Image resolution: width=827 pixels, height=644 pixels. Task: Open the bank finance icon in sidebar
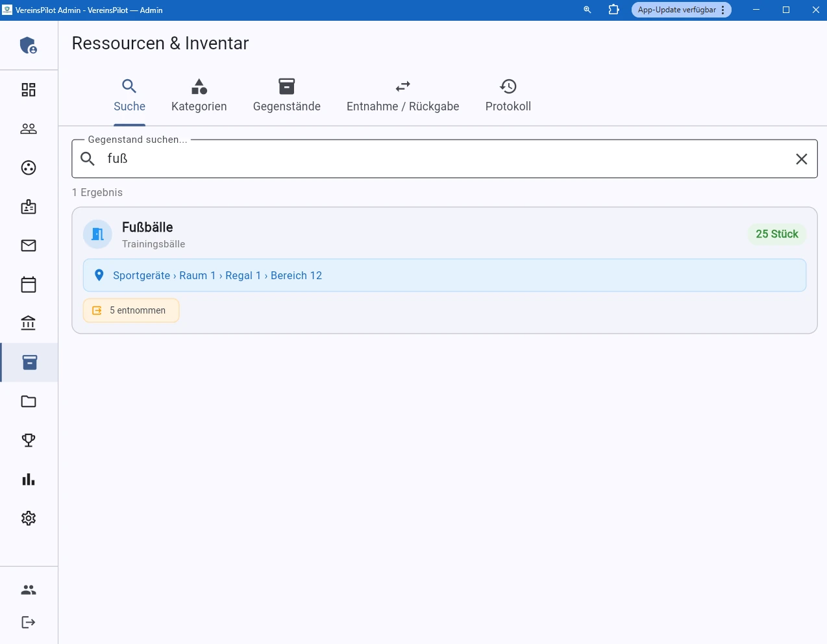click(x=29, y=323)
